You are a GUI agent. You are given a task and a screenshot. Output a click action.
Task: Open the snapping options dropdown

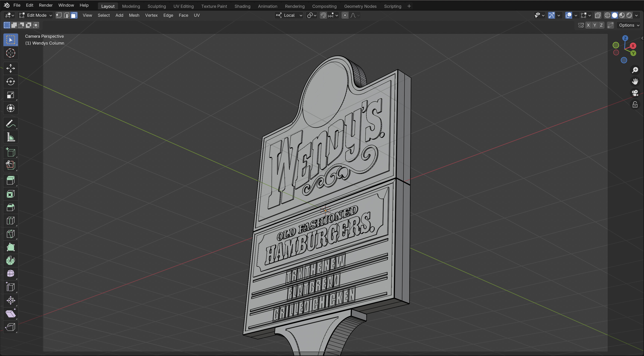[333, 15]
